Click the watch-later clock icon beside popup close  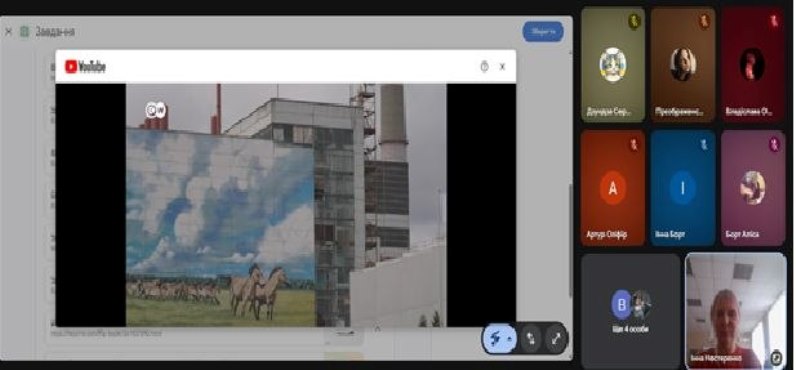[484, 66]
